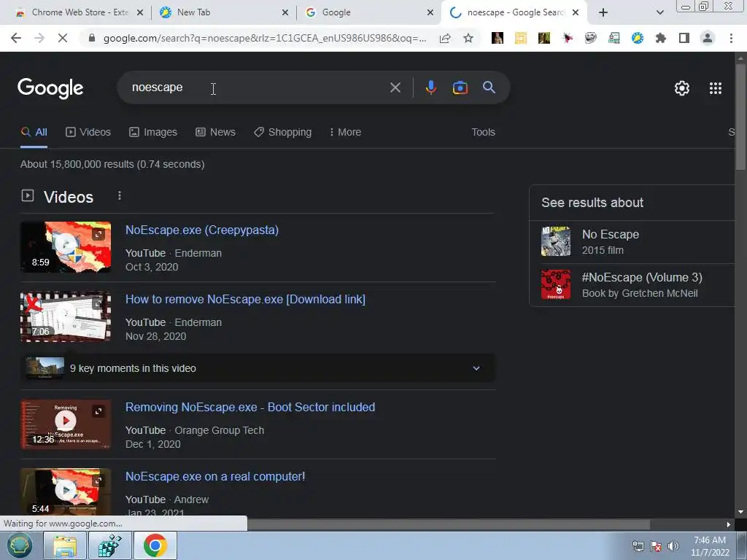Viewport: 747px width, 560px height.
Task: Click the network tray icon
Action: [x=638, y=546]
